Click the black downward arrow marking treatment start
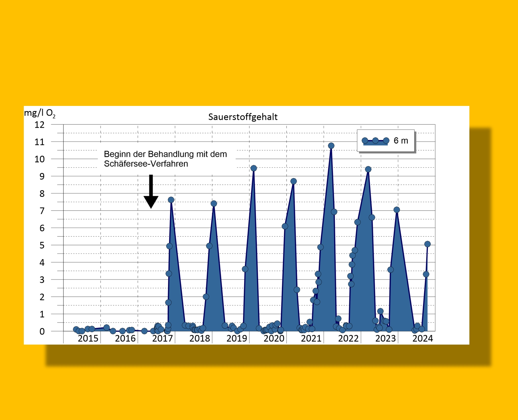The height and width of the screenshot is (420, 518). coord(151,192)
